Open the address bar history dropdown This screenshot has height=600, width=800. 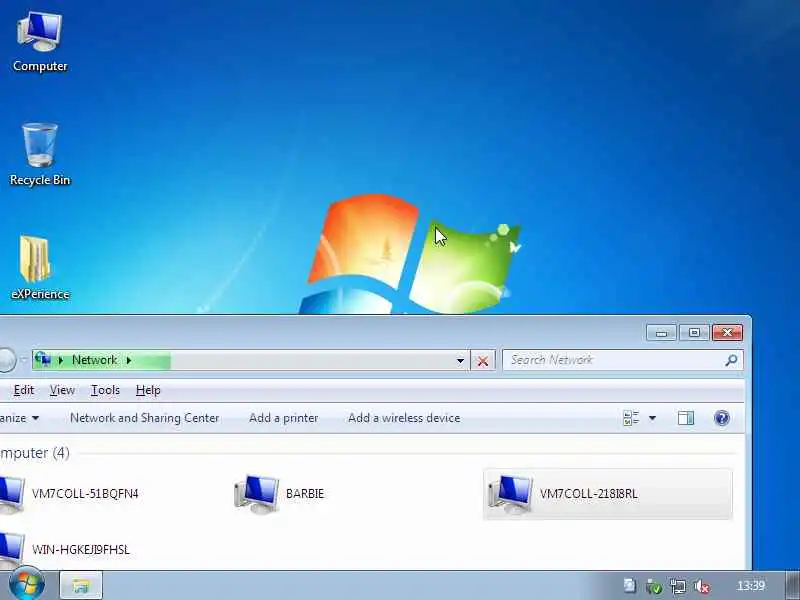[460, 361]
